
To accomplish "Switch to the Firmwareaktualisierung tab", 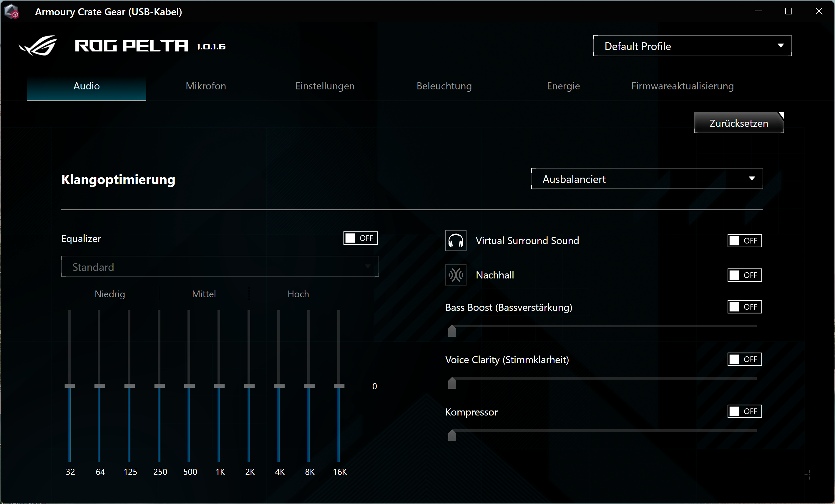I will tap(683, 86).
